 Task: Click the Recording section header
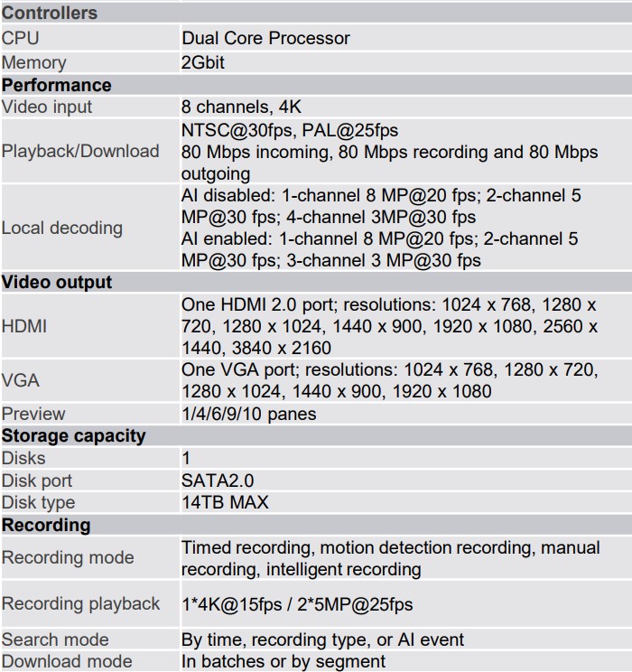click(x=46, y=525)
